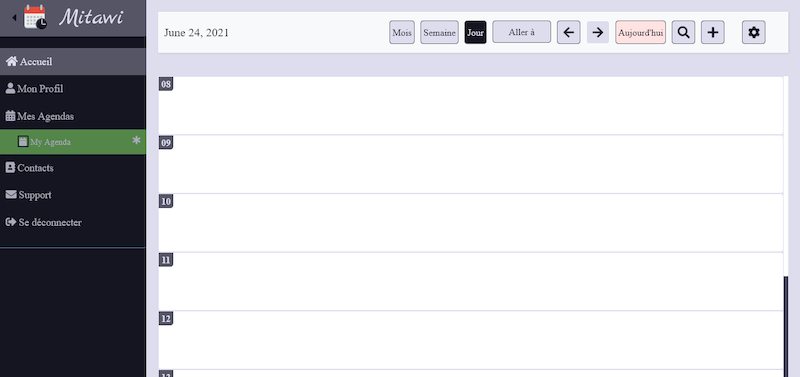This screenshot has width=800, height=377.
Task: Click the June 24, 2021 date label
Action: click(196, 33)
